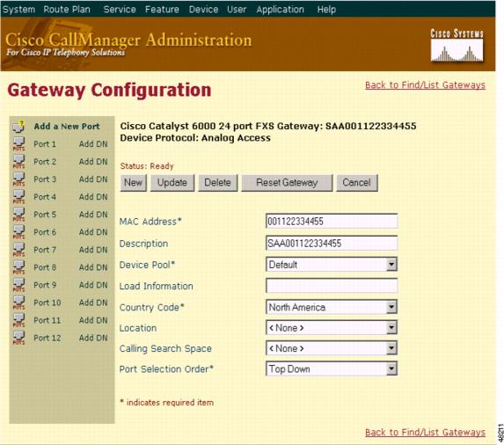Viewport: 504px width, 445px height.
Task: Click the Add a New Port link
Action: 67,127
